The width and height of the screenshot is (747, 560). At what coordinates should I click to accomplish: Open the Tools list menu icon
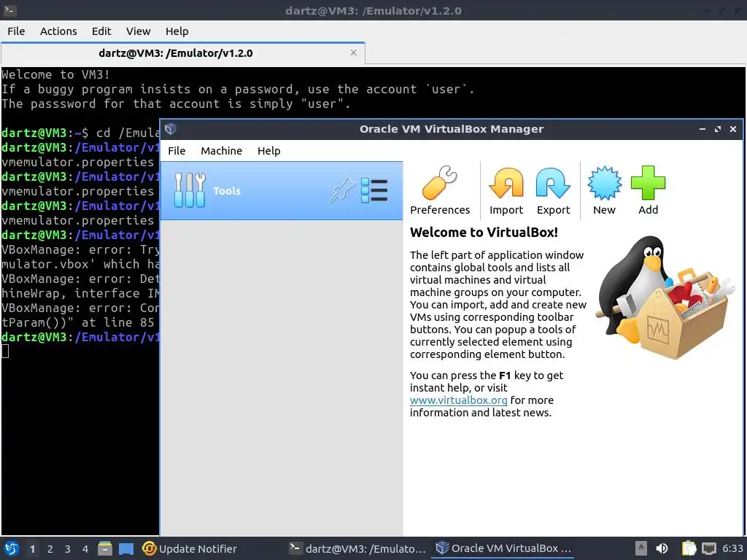tap(374, 190)
